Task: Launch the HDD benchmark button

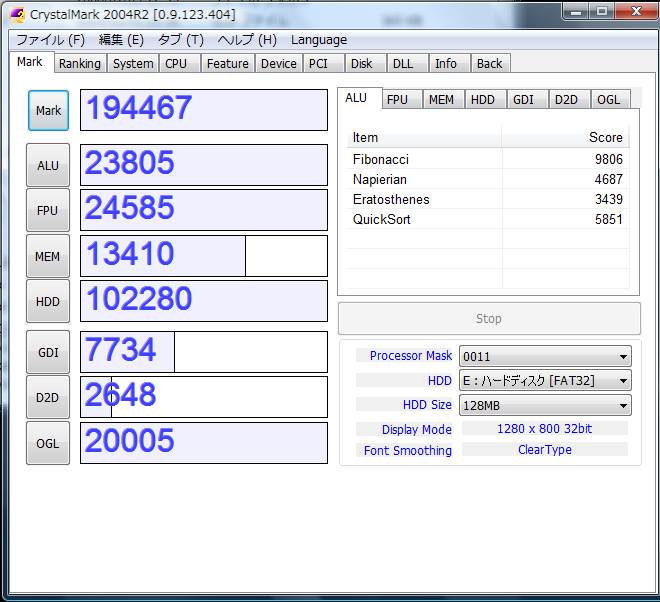Action: [x=48, y=301]
